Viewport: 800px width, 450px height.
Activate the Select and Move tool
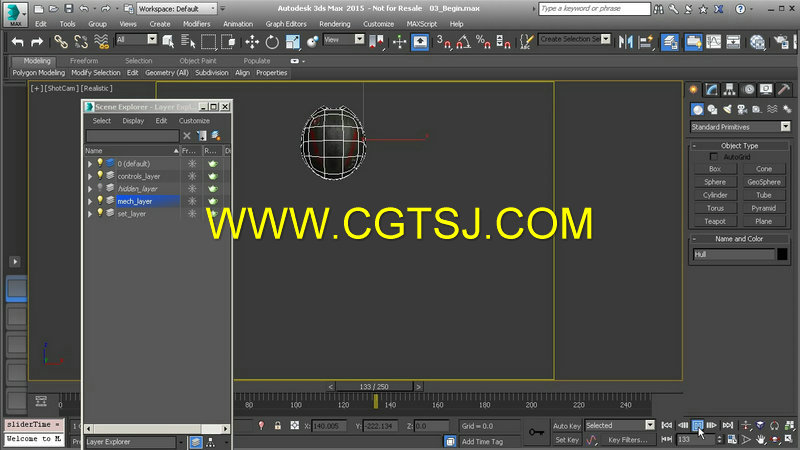pos(252,42)
